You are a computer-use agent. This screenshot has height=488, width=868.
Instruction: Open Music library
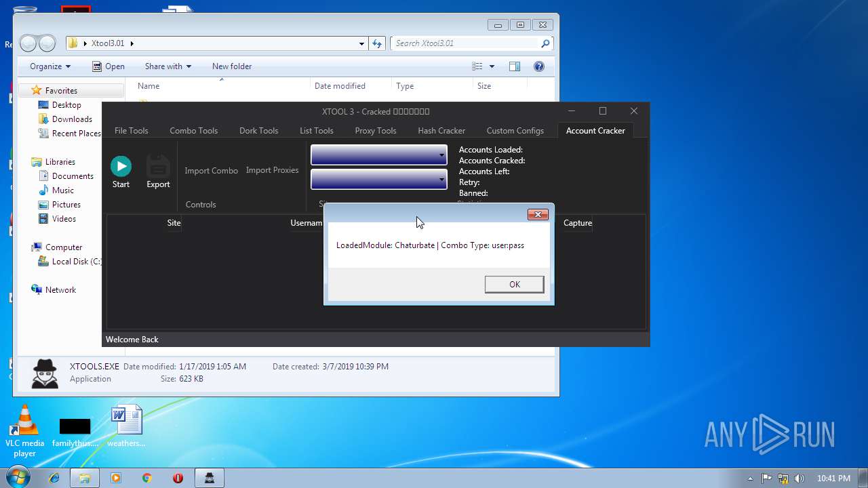click(63, 190)
